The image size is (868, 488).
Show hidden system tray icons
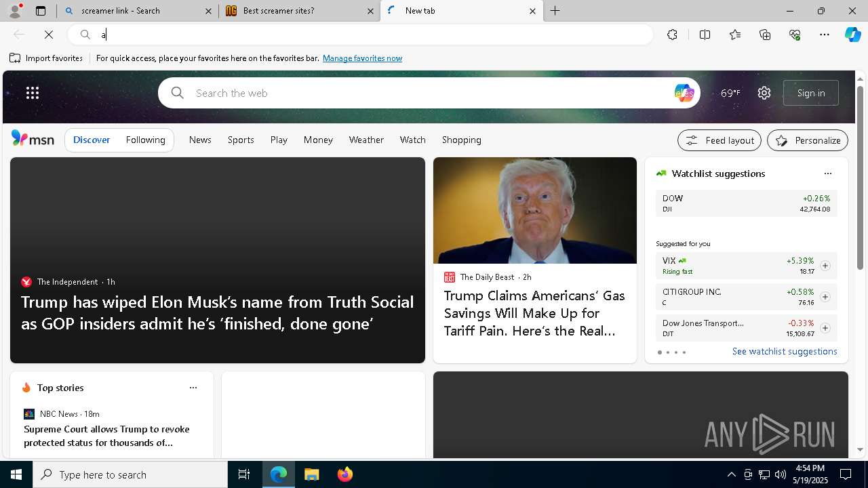pos(732,474)
